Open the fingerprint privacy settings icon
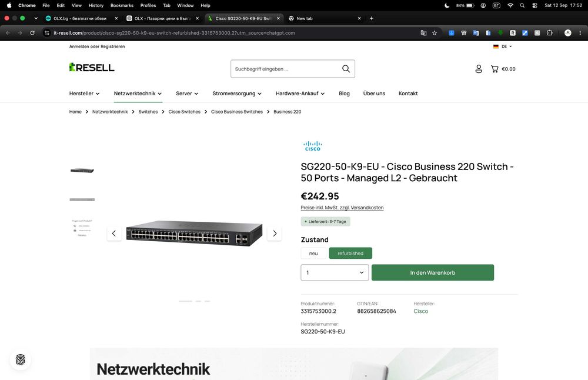588x380 pixels. 20,360
